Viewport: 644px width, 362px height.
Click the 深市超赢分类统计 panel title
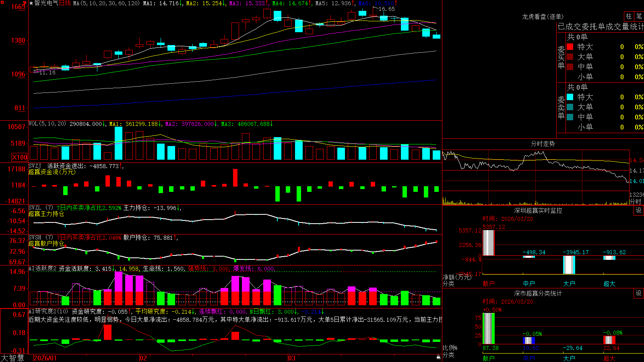point(538,293)
